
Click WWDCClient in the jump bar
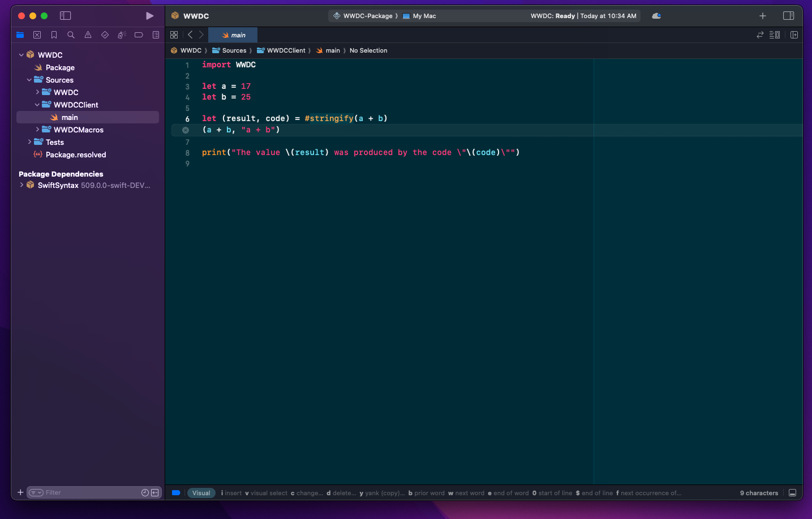(x=281, y=50)
